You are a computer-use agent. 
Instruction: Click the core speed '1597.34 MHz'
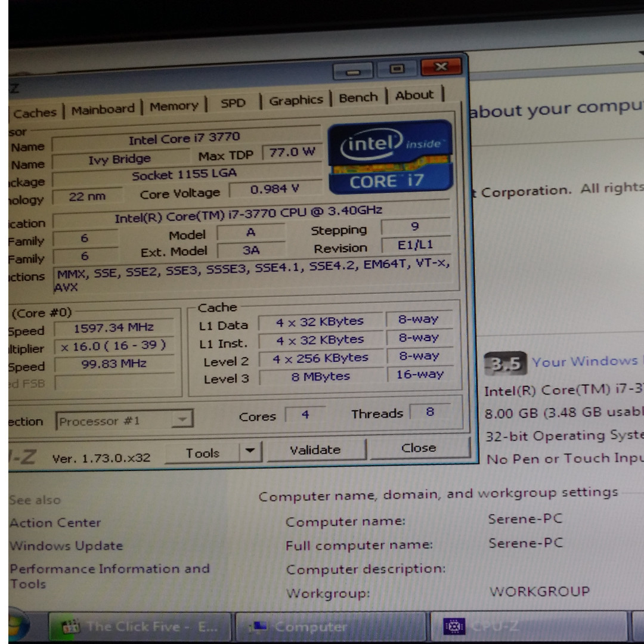pyautogui.click(x=114, y=327)
